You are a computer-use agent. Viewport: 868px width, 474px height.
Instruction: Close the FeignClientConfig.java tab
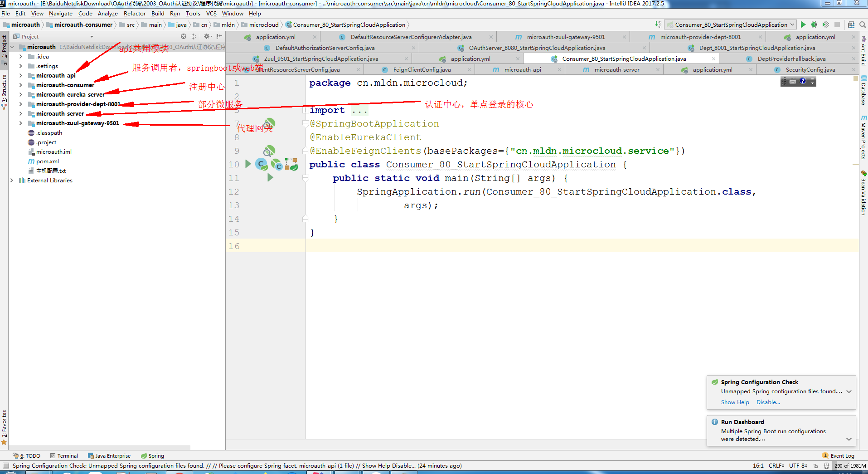coord(469,69)
